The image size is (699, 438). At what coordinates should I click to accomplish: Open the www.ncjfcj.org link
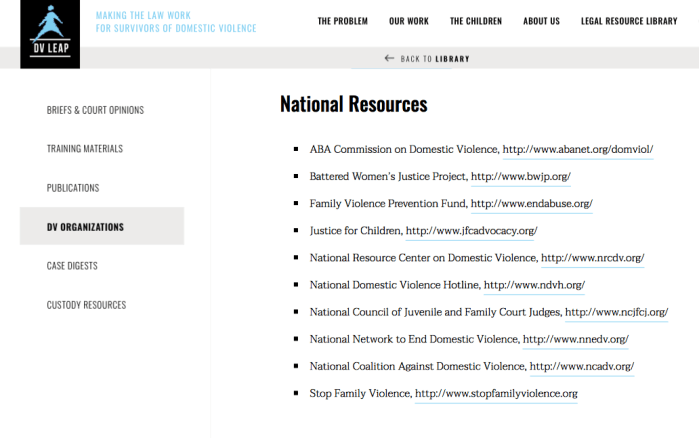pos(616,312)
